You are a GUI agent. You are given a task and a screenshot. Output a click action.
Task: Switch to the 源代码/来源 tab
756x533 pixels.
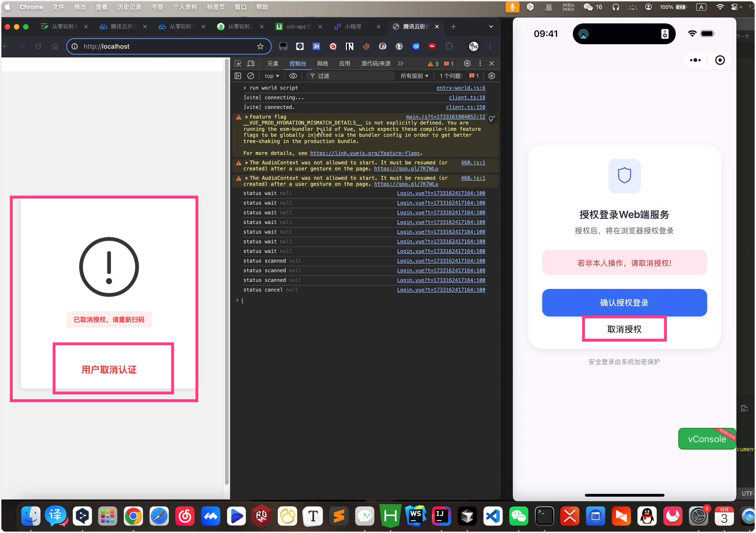coord(376,64)
